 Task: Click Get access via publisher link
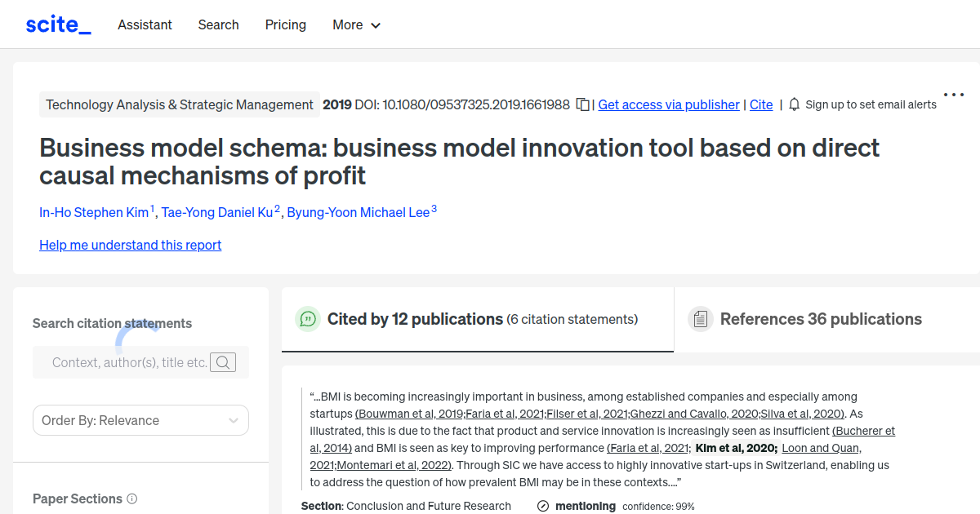pos(668,104)
